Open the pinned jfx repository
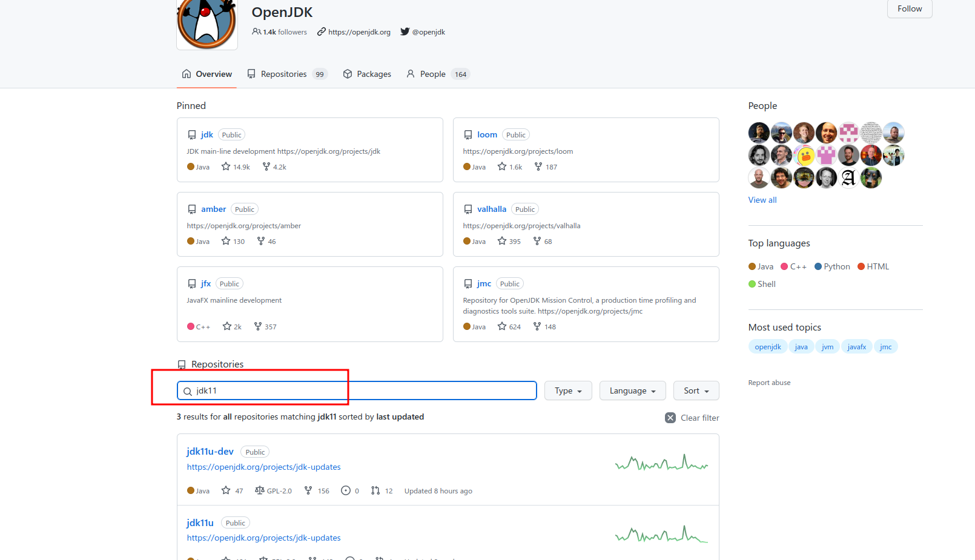Screen dimensions: 975x560 click(x=206, y=283)
